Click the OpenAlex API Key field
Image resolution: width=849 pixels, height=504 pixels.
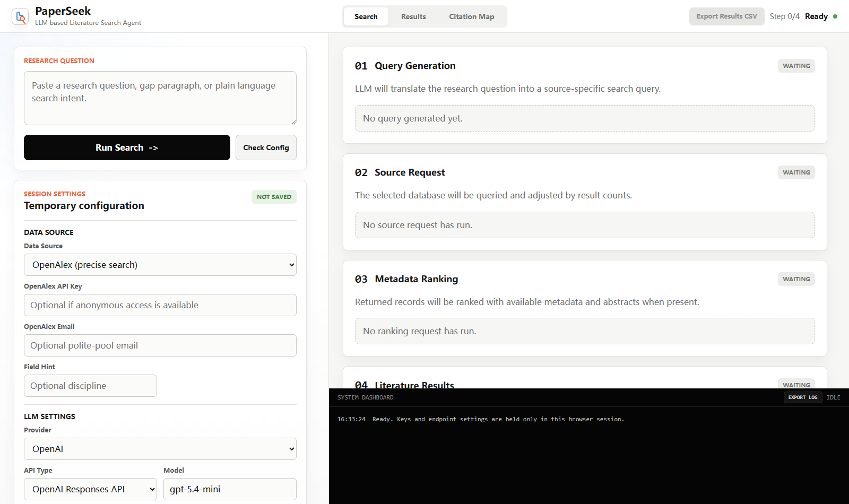click(160, 305)
